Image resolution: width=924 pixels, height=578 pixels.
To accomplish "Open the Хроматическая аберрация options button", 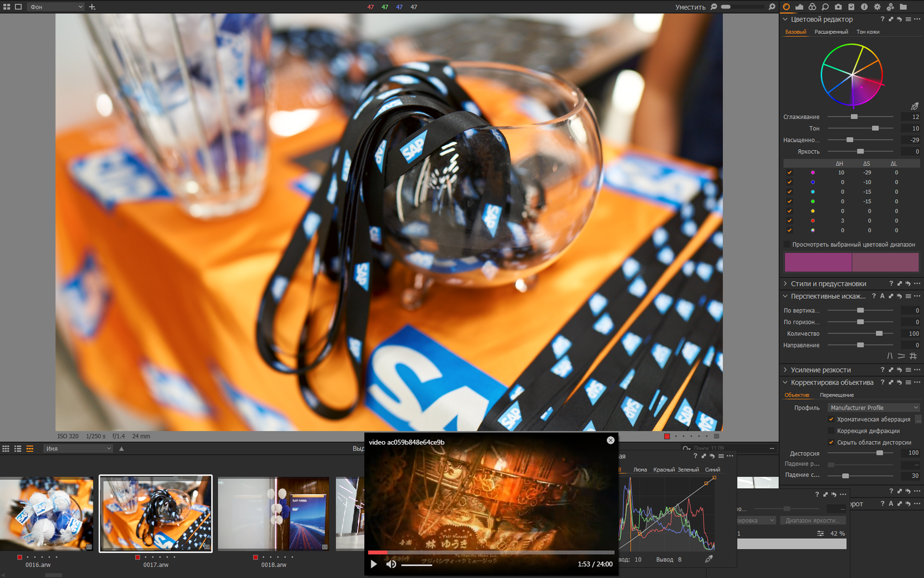I will click(918, 419).
